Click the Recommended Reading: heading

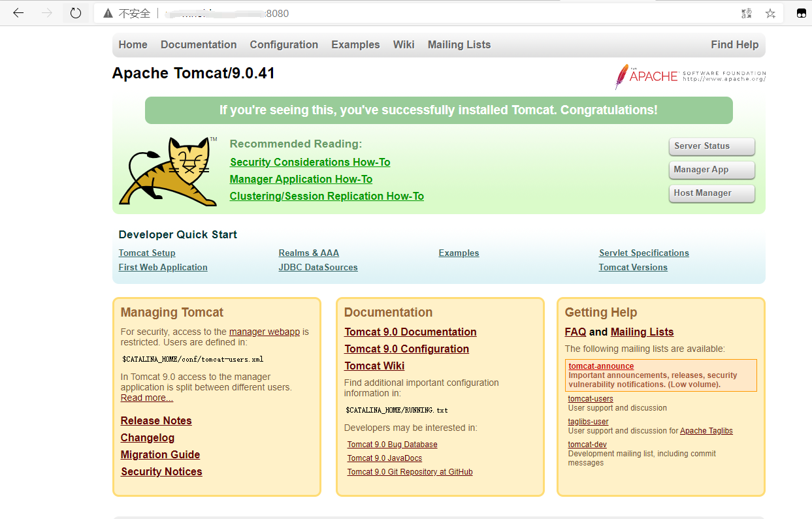[x=296, y=144]
